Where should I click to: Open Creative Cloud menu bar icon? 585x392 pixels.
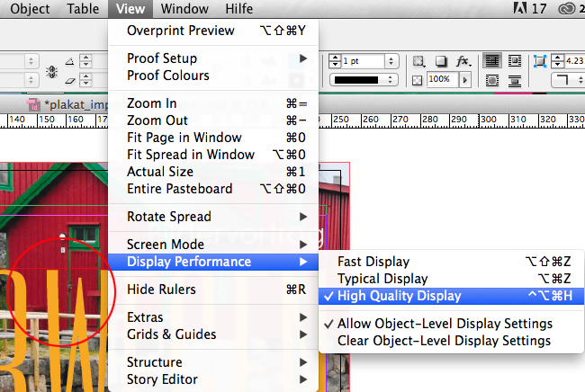click(x=567, y=10)
